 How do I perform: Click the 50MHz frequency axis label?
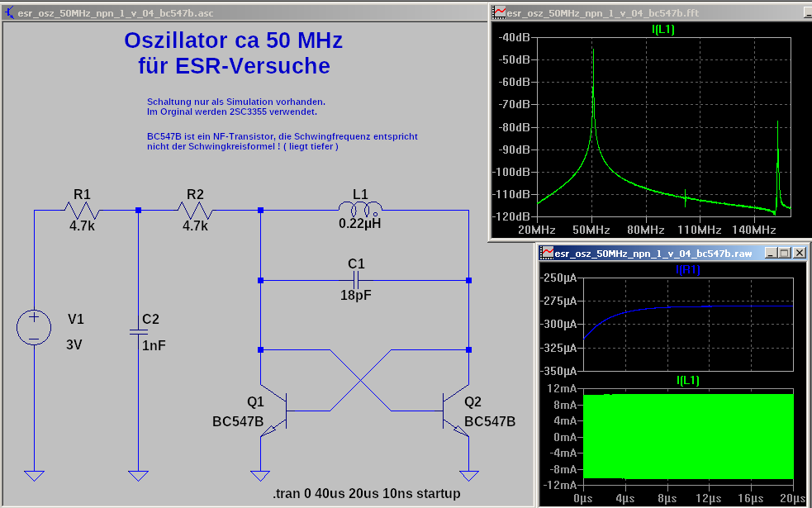[x=591, y=230]
